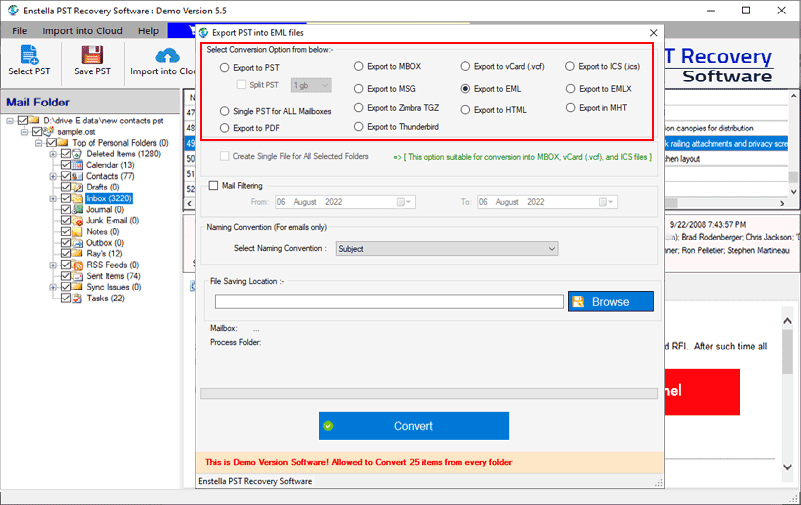801x505 pixels.
Task: Uncheck the Deleted Items folder checkbox
Action: pos(66,154)
